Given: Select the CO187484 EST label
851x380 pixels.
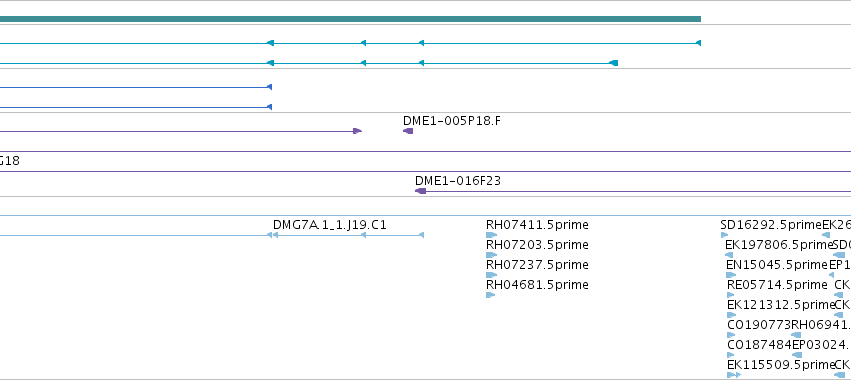Looking at the screenshot, I should pos(759,344).
